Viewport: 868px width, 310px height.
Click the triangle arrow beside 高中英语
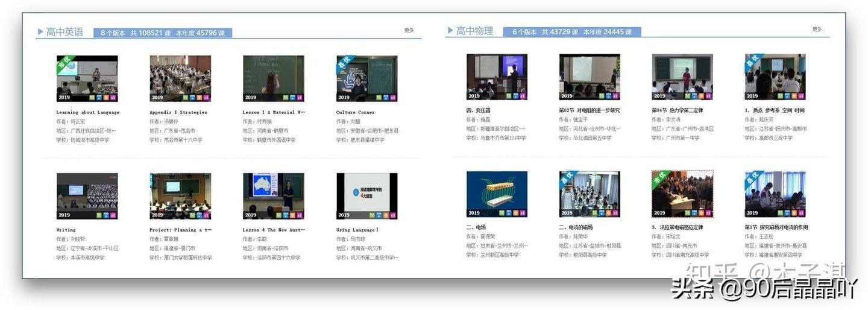click(40, 32)
